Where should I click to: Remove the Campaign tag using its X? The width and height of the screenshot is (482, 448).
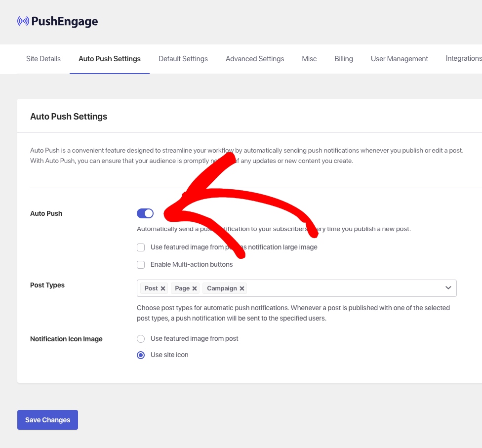(242, 288)
